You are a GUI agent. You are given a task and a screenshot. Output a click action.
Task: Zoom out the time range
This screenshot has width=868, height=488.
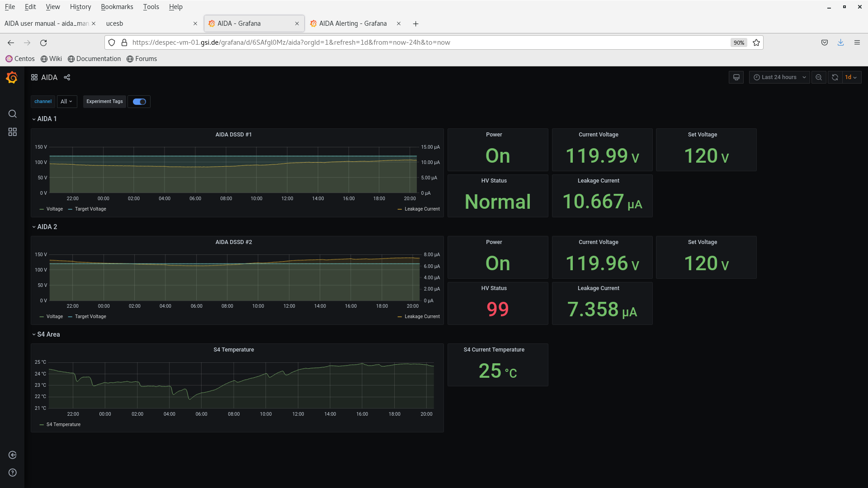[818, 77]
